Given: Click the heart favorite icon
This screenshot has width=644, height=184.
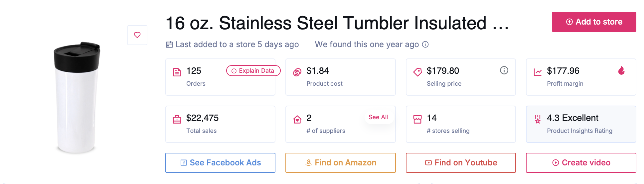Looking at the screenshot, I should coord(137,35).
